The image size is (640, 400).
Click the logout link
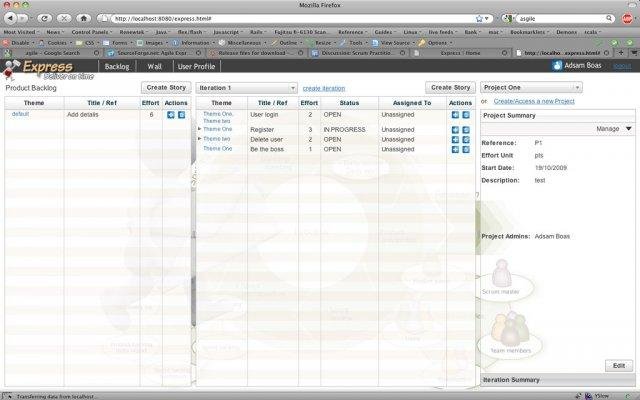pos(622,66)
